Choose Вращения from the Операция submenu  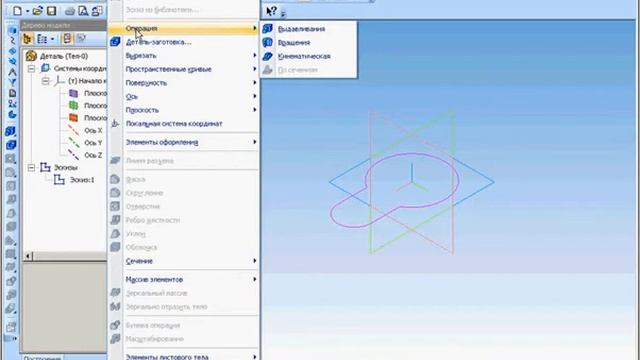tap(309, 42)
